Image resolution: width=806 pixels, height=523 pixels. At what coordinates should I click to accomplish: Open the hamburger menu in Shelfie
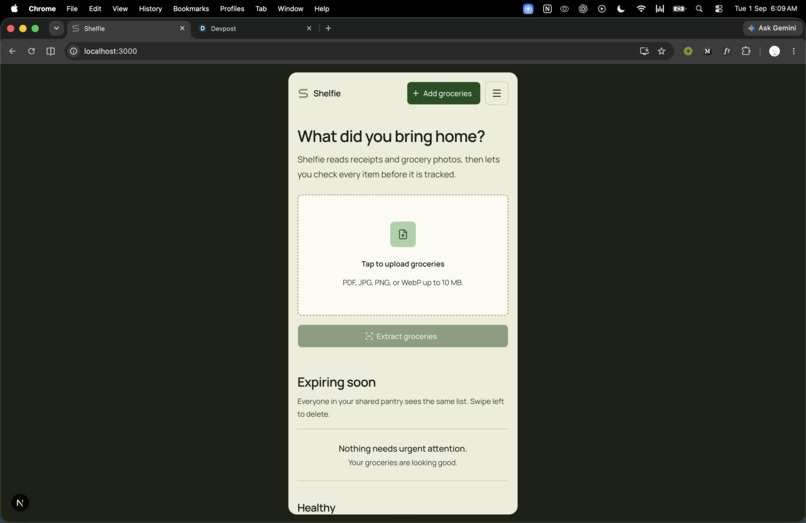coord(497,93)
